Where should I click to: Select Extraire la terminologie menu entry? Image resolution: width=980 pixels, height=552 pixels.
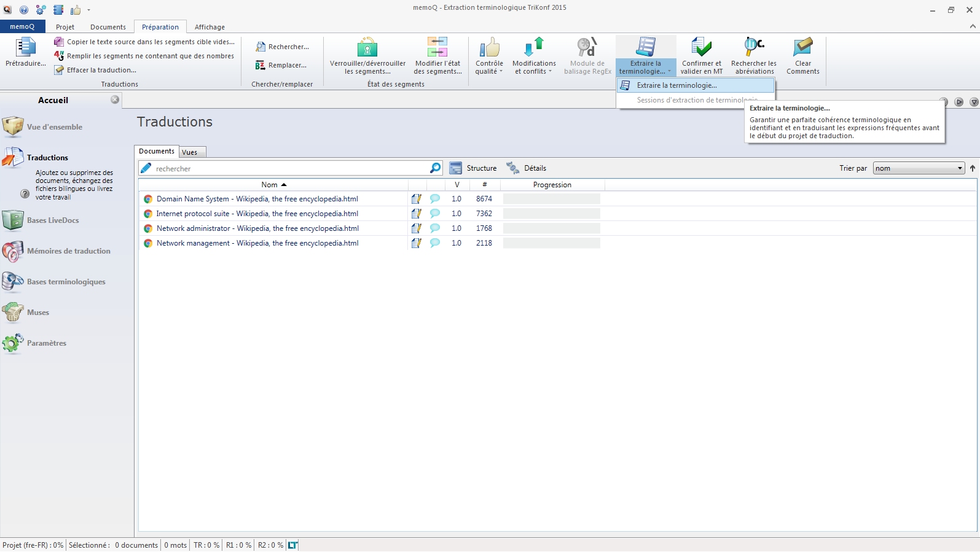click(x=696, y=85)
